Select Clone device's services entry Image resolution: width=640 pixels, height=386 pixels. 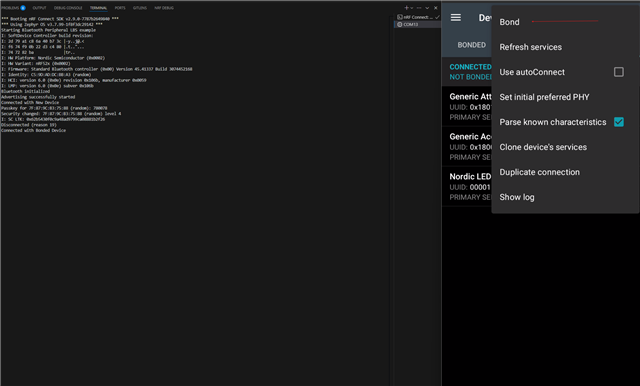(x=543, y=147)
